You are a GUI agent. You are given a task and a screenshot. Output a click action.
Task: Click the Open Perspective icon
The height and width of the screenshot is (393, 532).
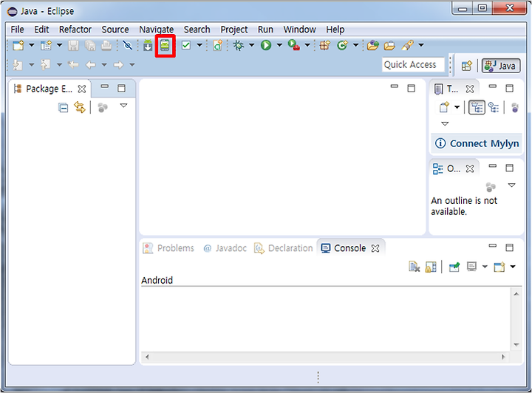point(467,66)
